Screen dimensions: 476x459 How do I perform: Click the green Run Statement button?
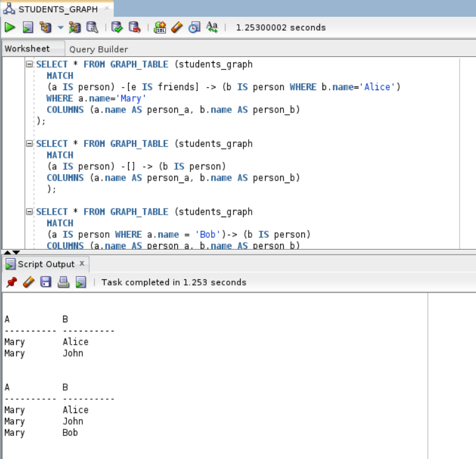point(10,27)
